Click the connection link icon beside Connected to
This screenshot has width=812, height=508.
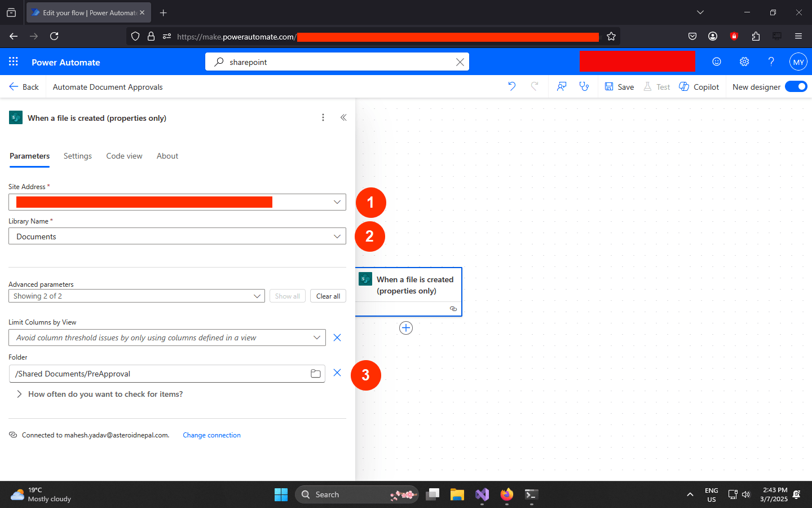pyautogui.click(x=13, y=435)
